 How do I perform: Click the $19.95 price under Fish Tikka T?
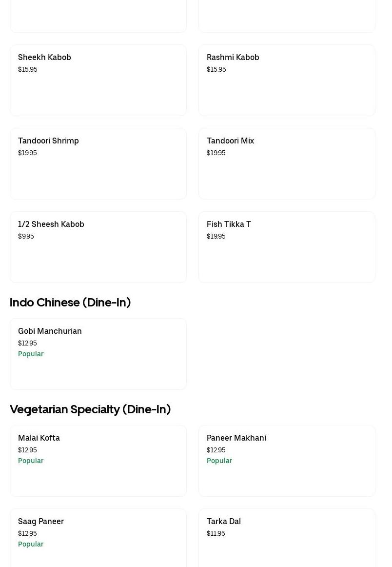pos(216,236)
